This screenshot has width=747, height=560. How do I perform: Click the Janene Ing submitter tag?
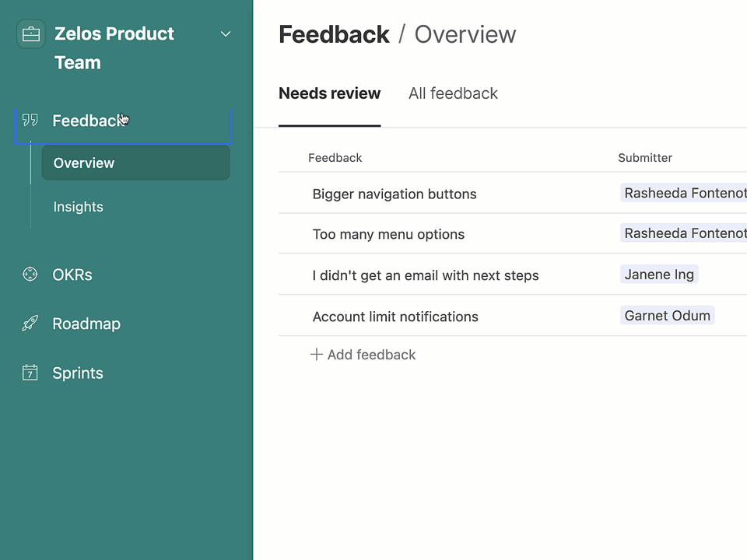[659, 274]
